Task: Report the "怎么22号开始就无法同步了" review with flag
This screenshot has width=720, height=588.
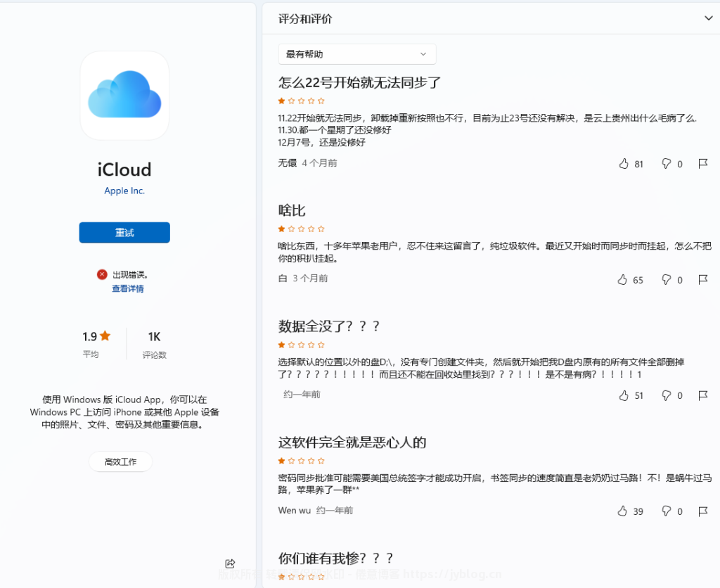Action: [702, 164]
